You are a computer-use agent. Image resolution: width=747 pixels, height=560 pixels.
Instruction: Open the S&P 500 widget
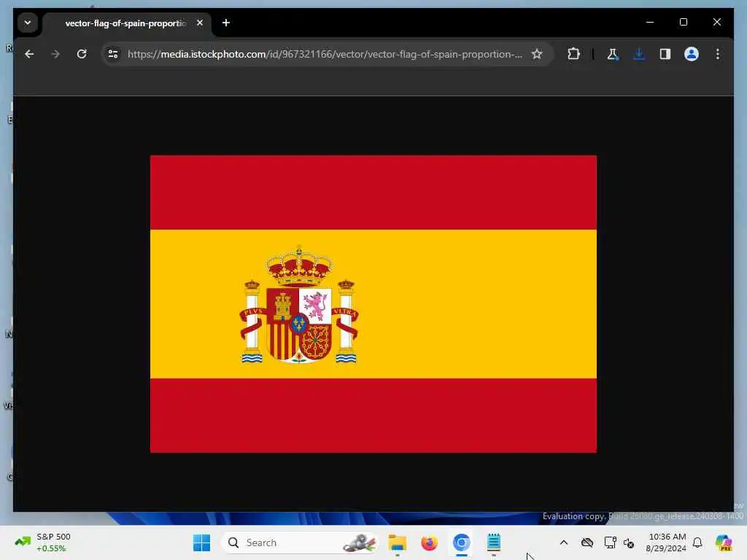(43, 542)
